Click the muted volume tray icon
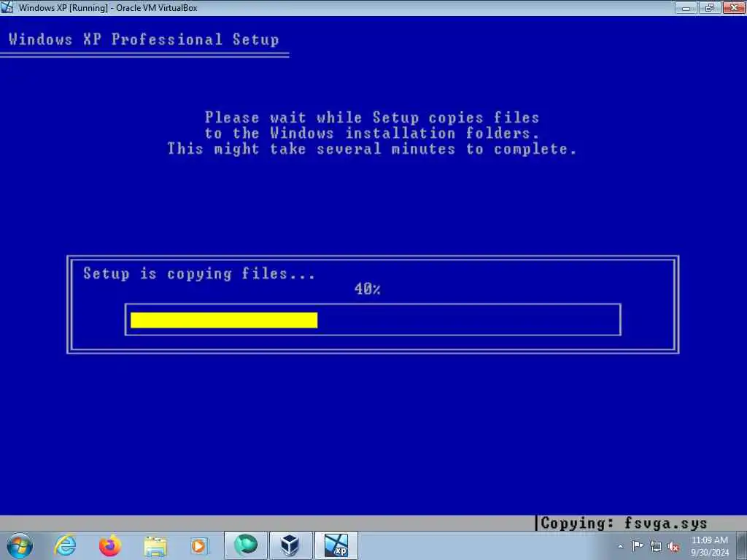 coord(673,547)
